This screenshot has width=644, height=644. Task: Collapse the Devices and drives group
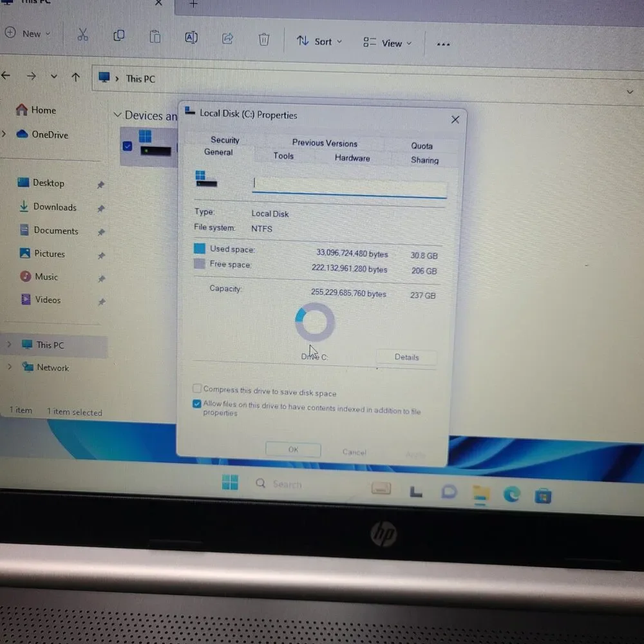pos(117,115)
